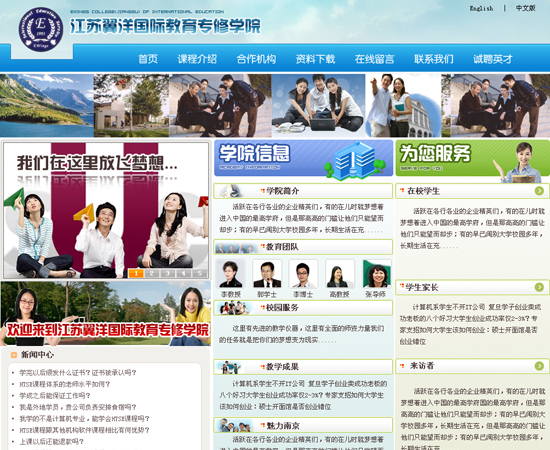Switch language to 中文版
This screenshot has height=450, width=550.
pos(525,8)
